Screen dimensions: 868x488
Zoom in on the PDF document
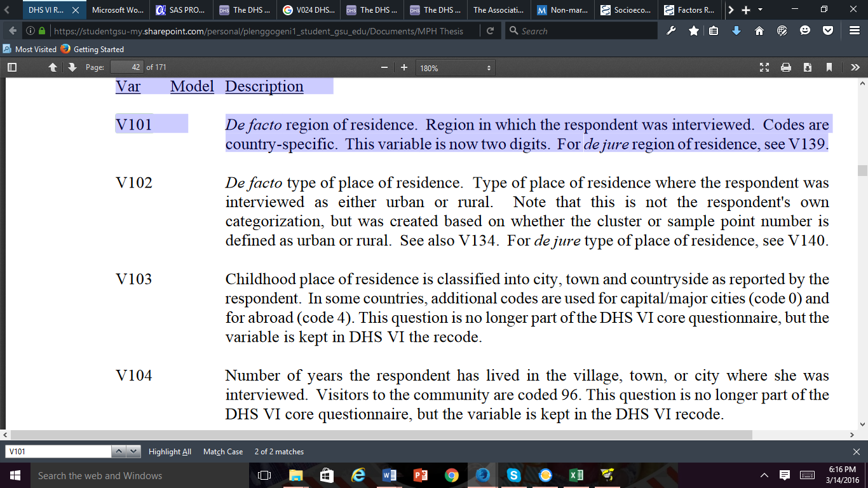[404, 67]
